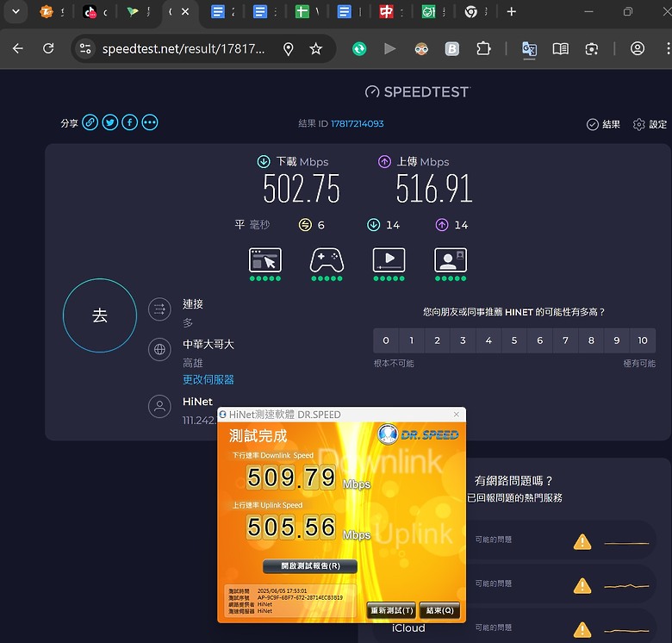Click the HiNet provider user icon

[x=159, y=406]
